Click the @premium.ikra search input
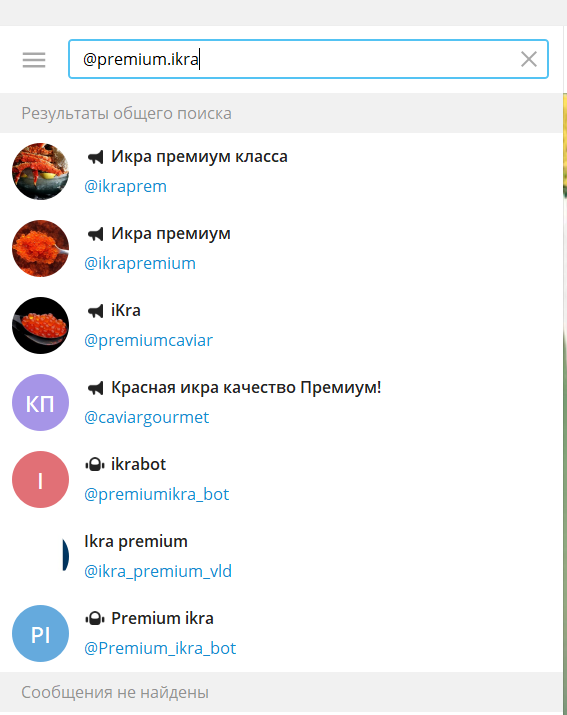Viewport: 567px width, 715px height. tap(308, 59)
